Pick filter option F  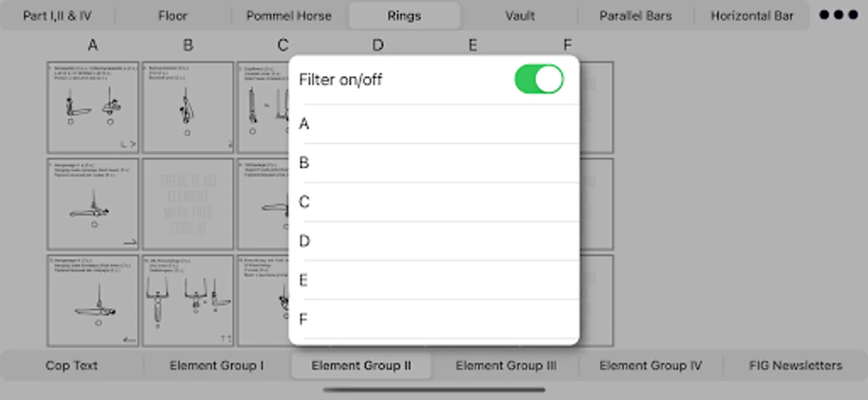point(434,319)
